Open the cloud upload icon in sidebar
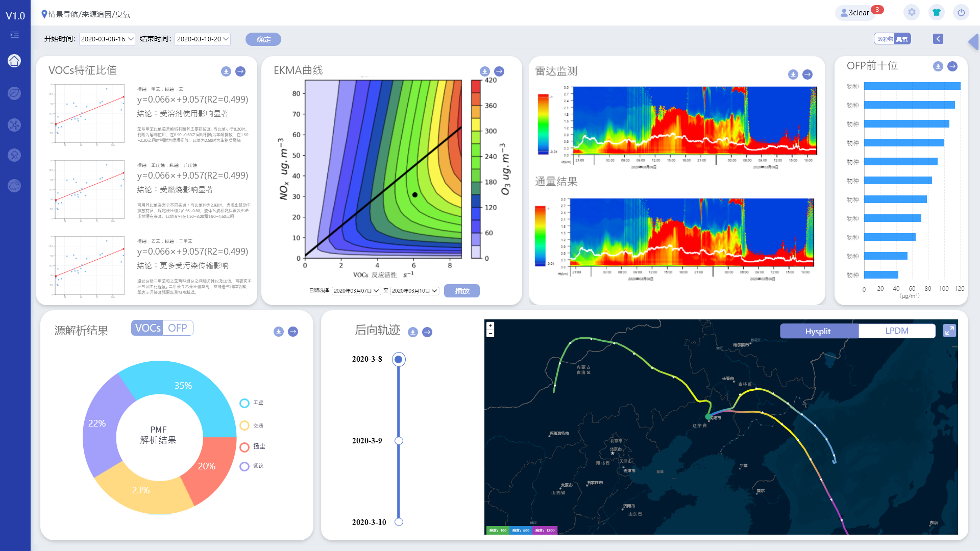This screenshot has height=551, width=980. pyautogui.click(x=14, y=155)
